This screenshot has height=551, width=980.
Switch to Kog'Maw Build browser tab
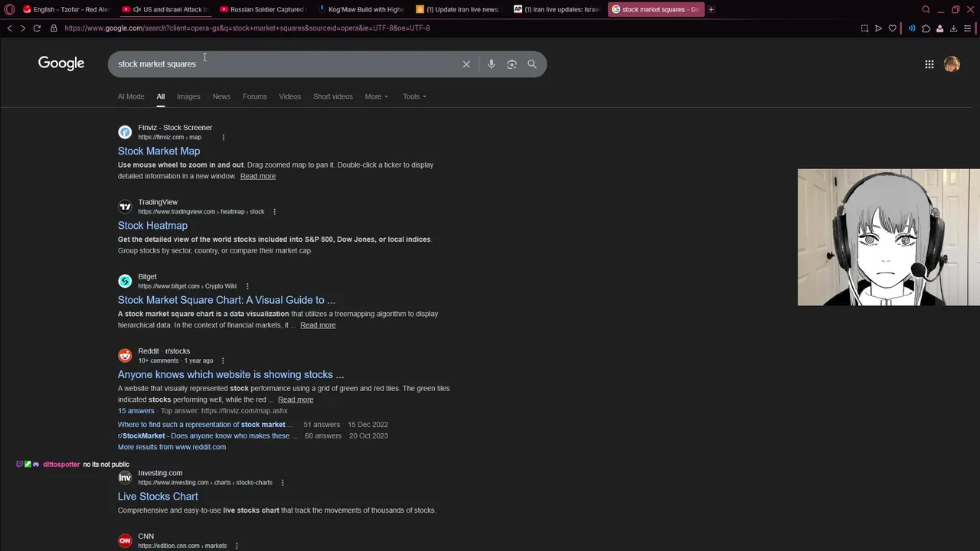point(361,9)
